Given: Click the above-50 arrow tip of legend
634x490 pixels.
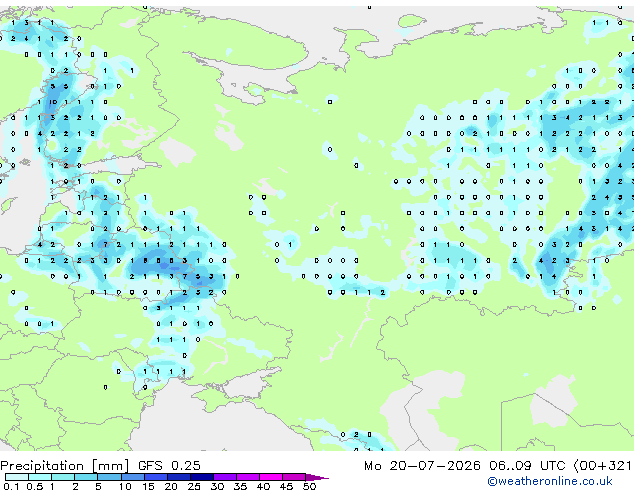Looking at the screenshot, I should point(317,477).
